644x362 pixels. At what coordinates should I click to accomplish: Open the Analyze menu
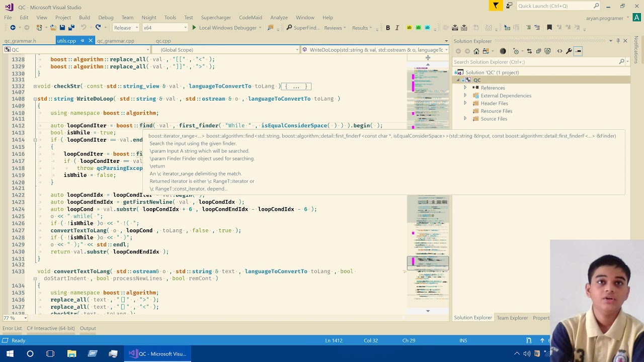tap(279, 18)
